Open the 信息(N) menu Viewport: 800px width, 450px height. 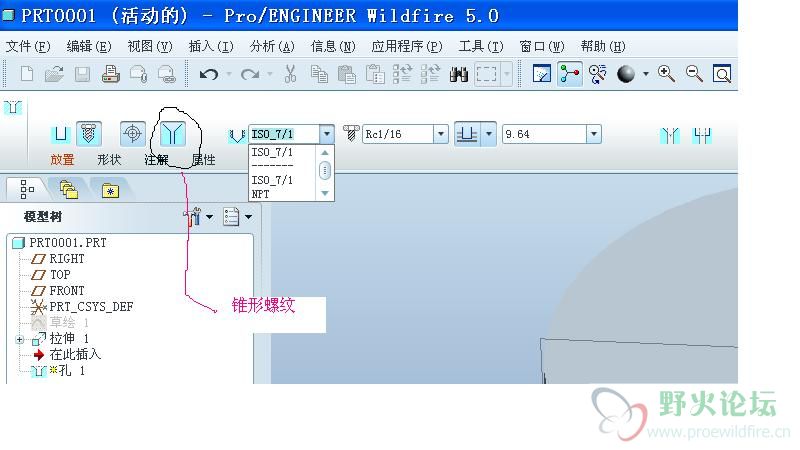click(333, 46)
